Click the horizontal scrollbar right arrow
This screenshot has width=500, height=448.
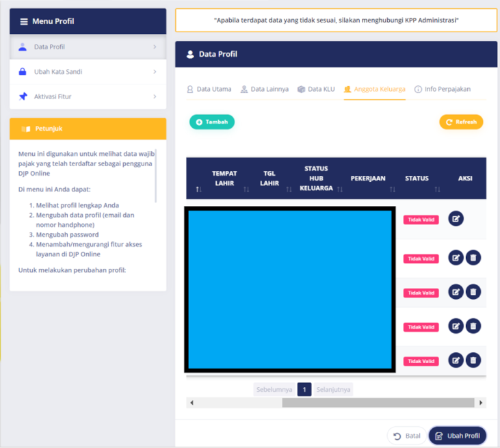[483, 403]
